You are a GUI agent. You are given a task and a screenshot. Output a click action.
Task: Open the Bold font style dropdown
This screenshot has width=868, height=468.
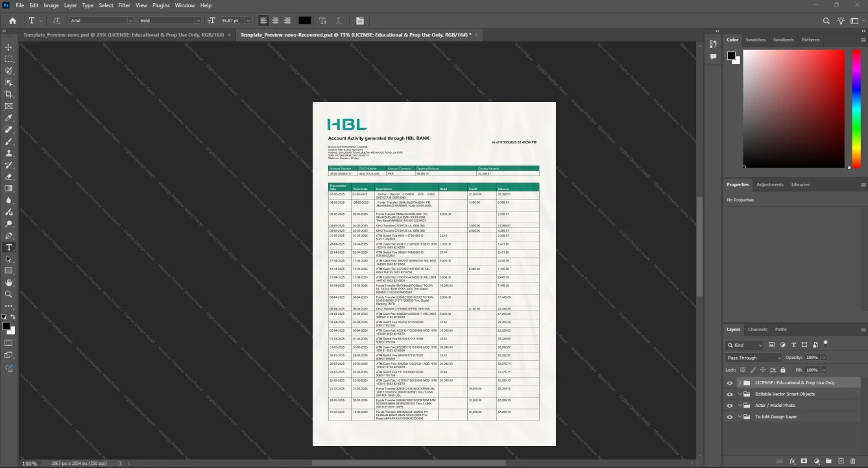[170, 21]
